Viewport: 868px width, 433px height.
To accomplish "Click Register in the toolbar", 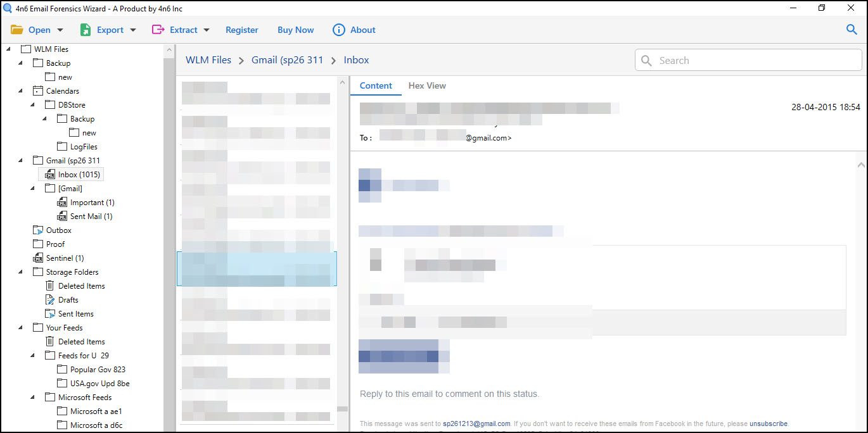I will tap(242, 30).
